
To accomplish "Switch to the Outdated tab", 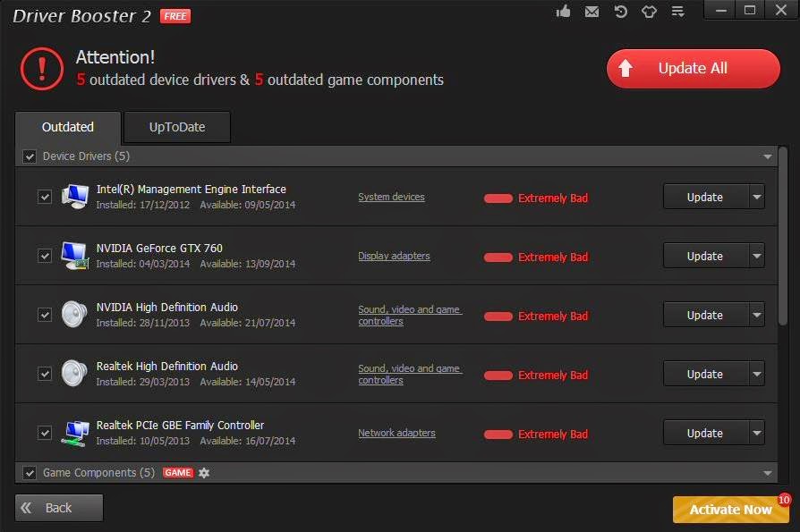I will tap(68, 127).
